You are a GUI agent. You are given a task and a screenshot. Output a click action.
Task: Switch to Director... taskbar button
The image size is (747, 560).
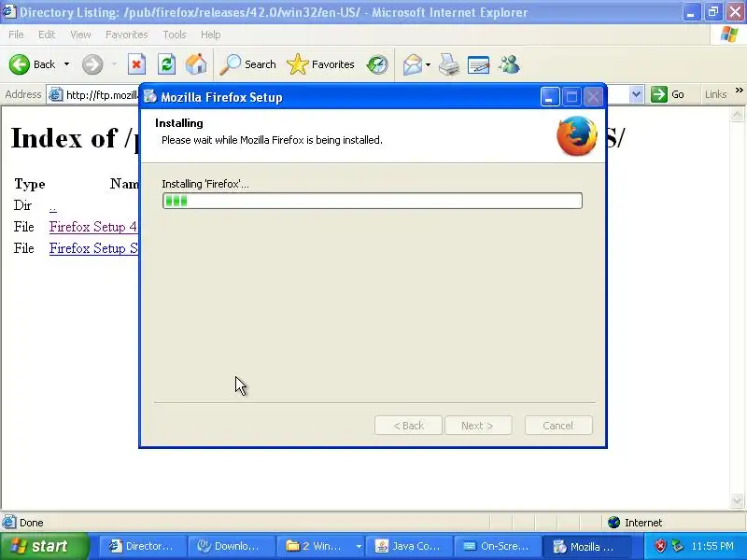142,546
